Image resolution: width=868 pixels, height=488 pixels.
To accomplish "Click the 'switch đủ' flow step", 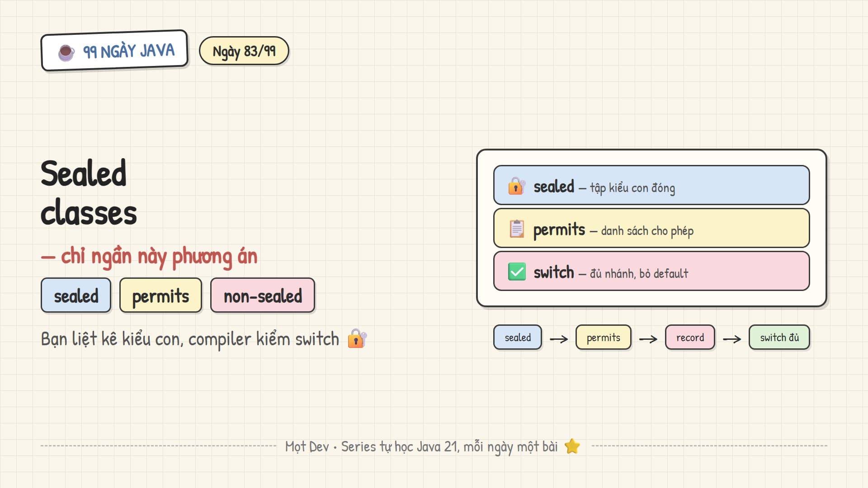I will point(779,338).
